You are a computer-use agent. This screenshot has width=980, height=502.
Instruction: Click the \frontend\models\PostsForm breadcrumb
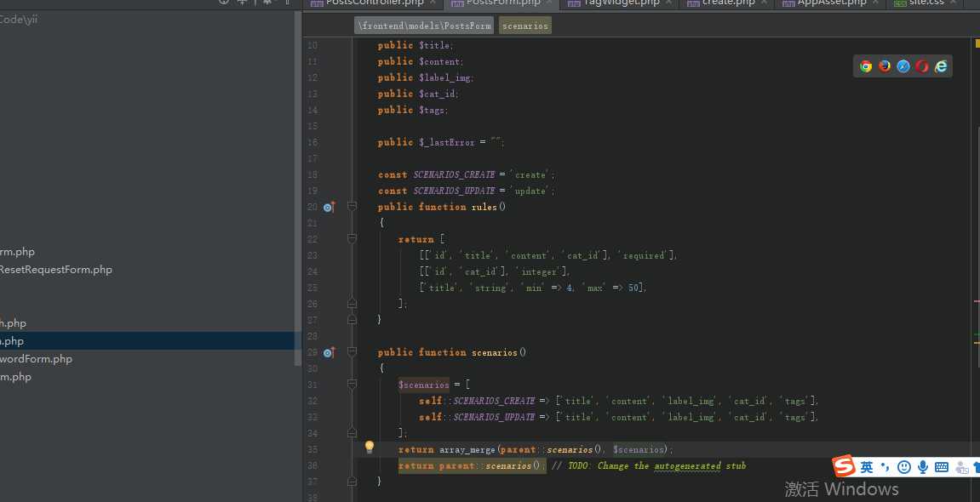[424, 26]
